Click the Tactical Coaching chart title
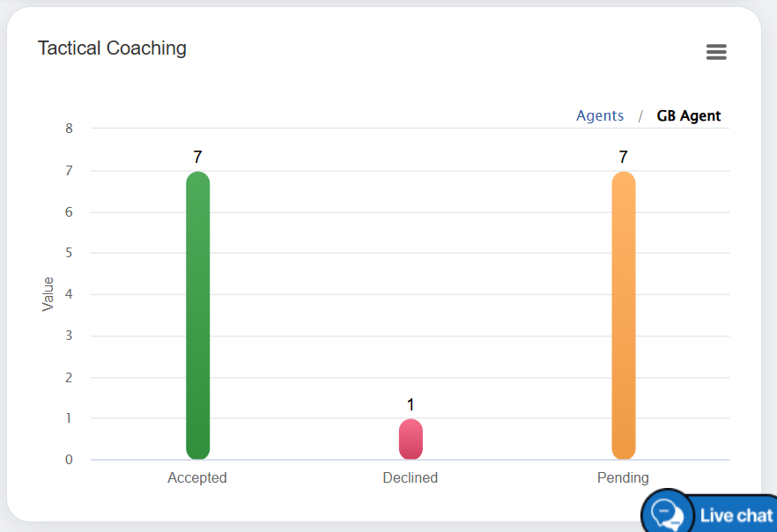The height and width of the screenshot is (532, 777). click(112, 48)
